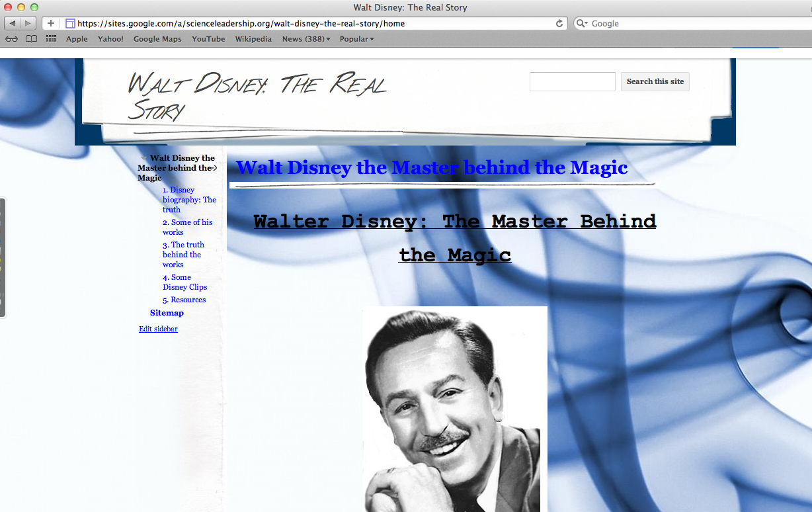Open the Popular bookmarks dropdown

(356, 39)
